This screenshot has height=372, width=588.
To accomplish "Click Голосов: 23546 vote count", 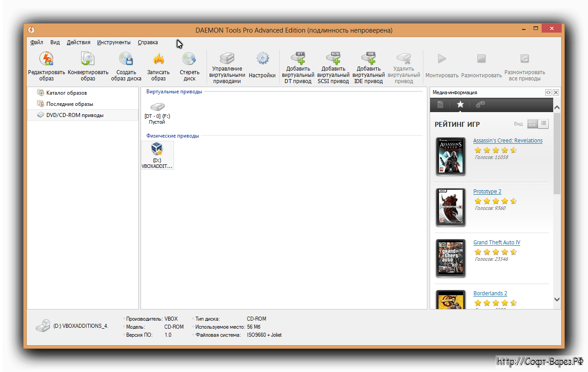I will (491, 259).
